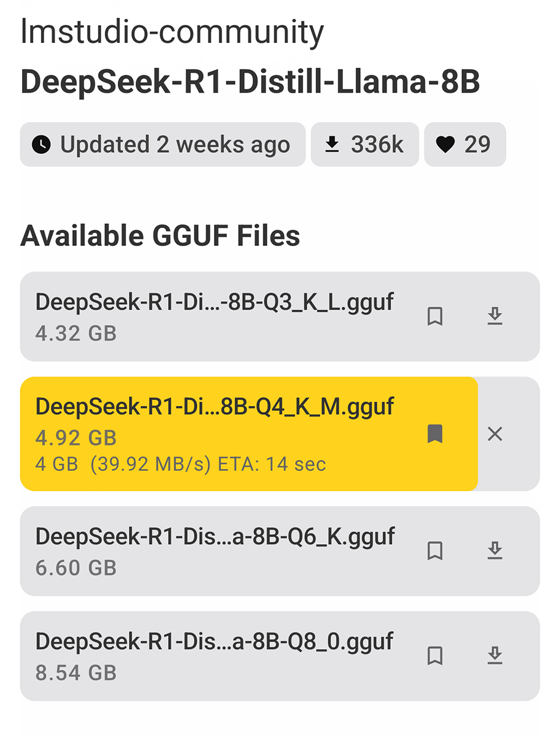
Task: Open the lmstudio-community author name
Action: click(172, 32)
